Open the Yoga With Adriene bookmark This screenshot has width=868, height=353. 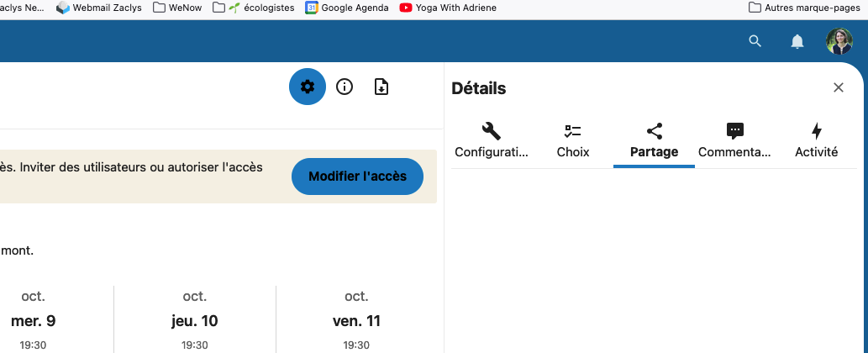pos(448,8)
